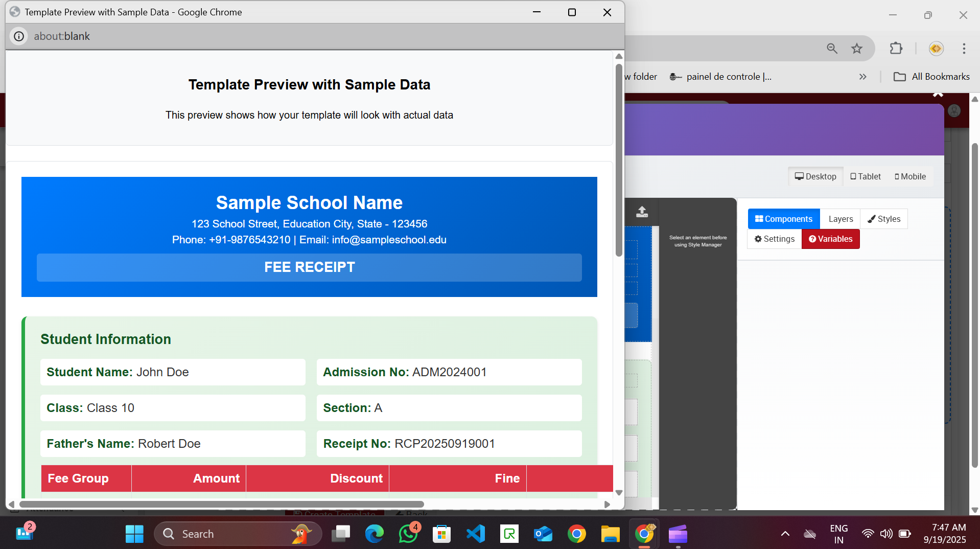Open Chrome three-dot menu
This screenshot has height=549, width=980.
[964, 49]
